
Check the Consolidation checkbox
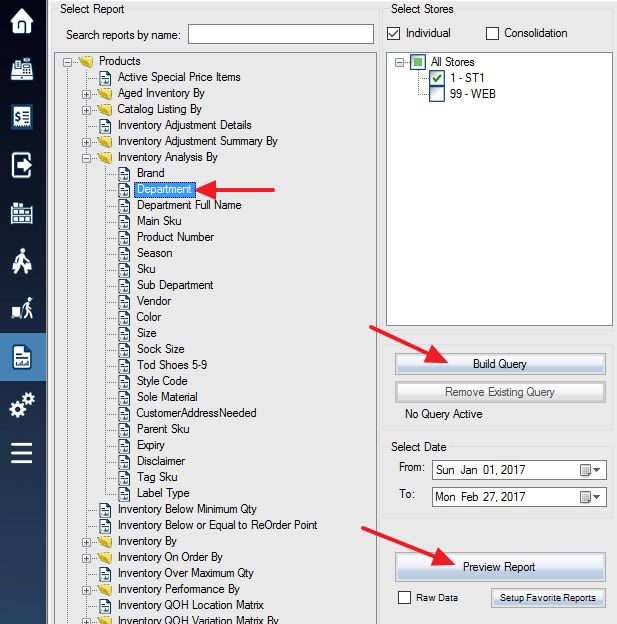click(x=492, y=33)
